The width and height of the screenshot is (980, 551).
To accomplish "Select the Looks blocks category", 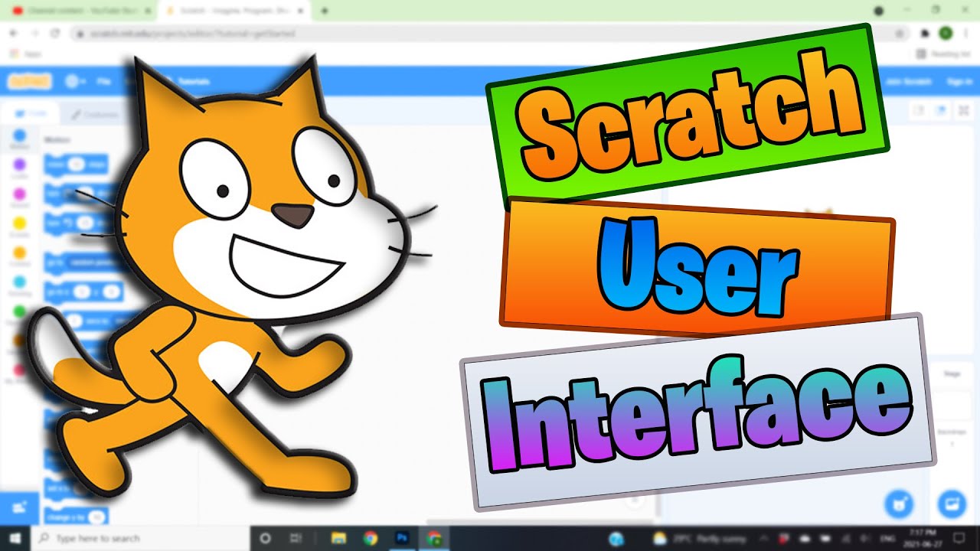I will [x=20, y=169].
